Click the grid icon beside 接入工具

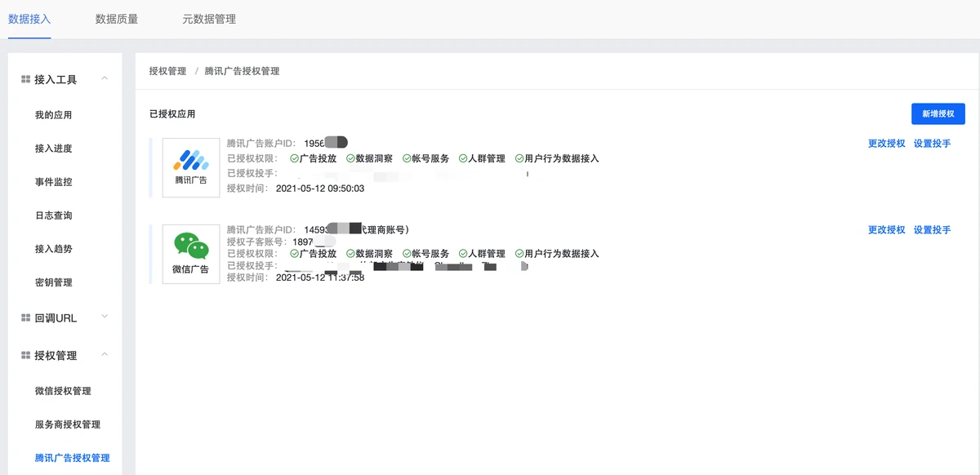[25, 78]
